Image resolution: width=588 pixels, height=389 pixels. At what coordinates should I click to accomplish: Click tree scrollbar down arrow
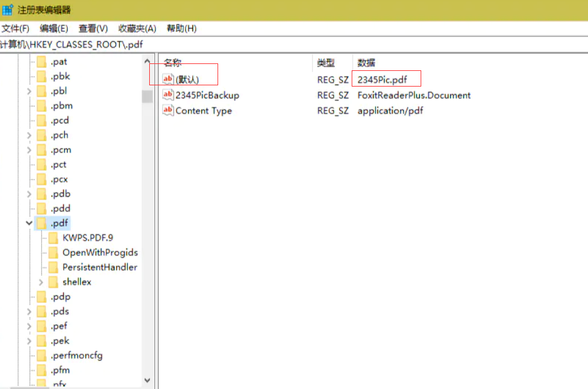[147, 380]
